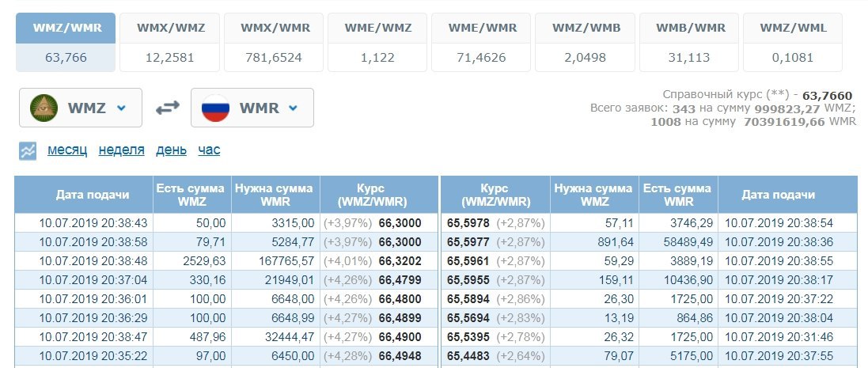The width and height of the screenshot is (868, 368).
Task: Switch to the WMZ/WMB pair tab
Action: click(585, 42)
